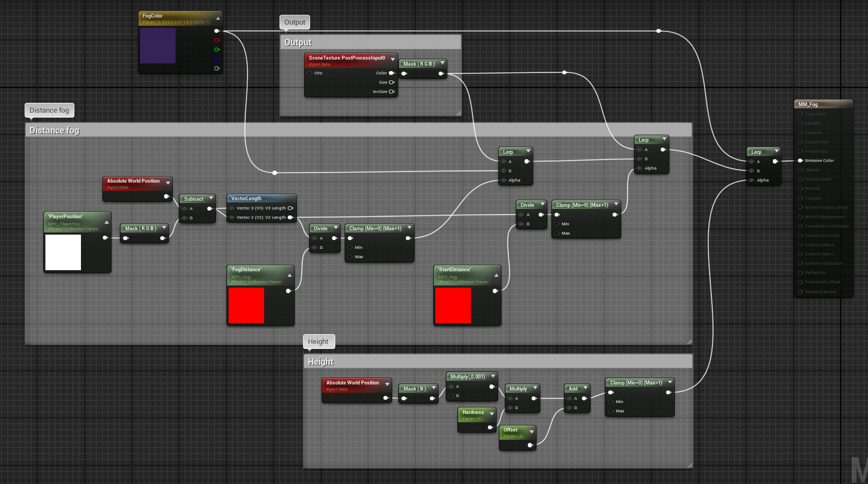Collapse the 'StartDistance' node preview arrow

[x=497, y=275]
